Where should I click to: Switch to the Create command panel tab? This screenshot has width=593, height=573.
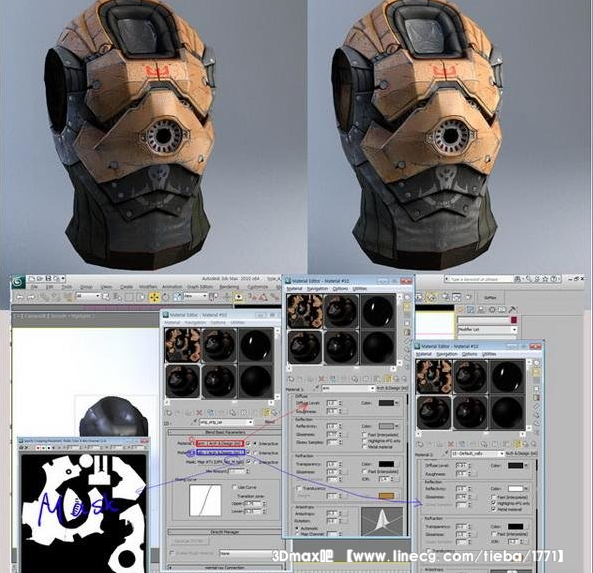point(461,310)
